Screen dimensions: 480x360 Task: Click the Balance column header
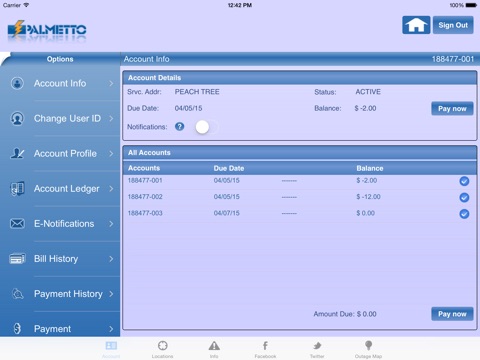(x=370, y=168)
